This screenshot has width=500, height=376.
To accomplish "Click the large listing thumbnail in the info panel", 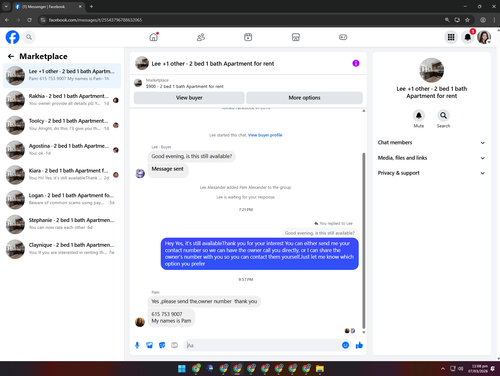I will [x=431, y=70].
